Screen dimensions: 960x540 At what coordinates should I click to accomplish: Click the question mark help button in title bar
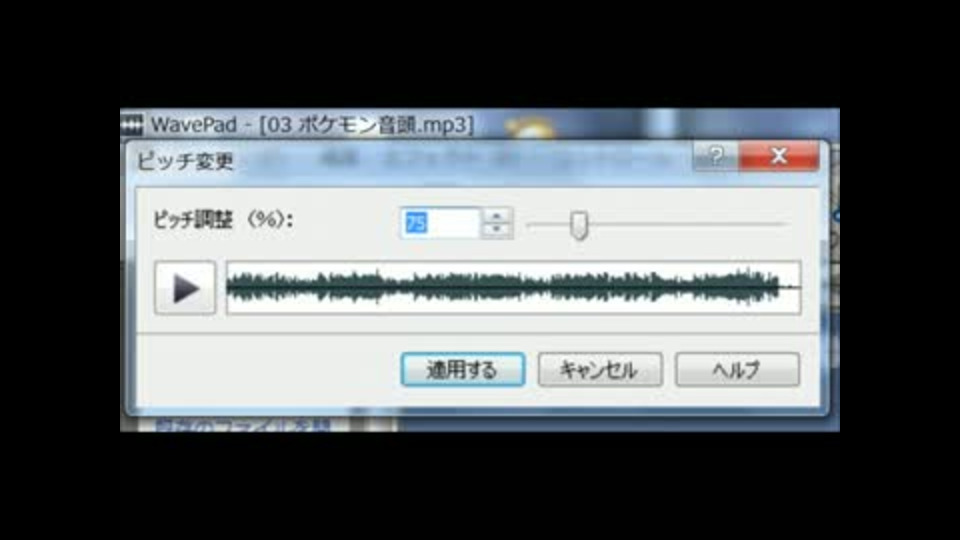(x=716, y=156)
